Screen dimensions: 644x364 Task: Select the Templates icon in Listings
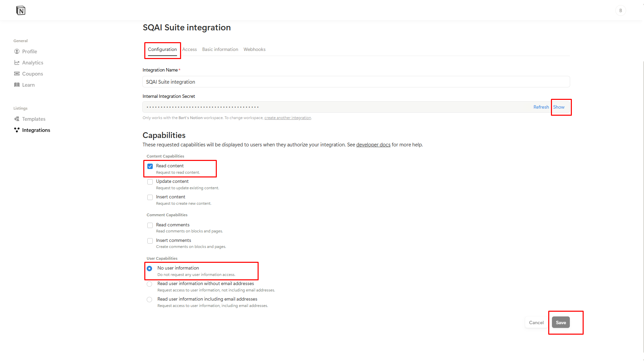click(17, 119)
